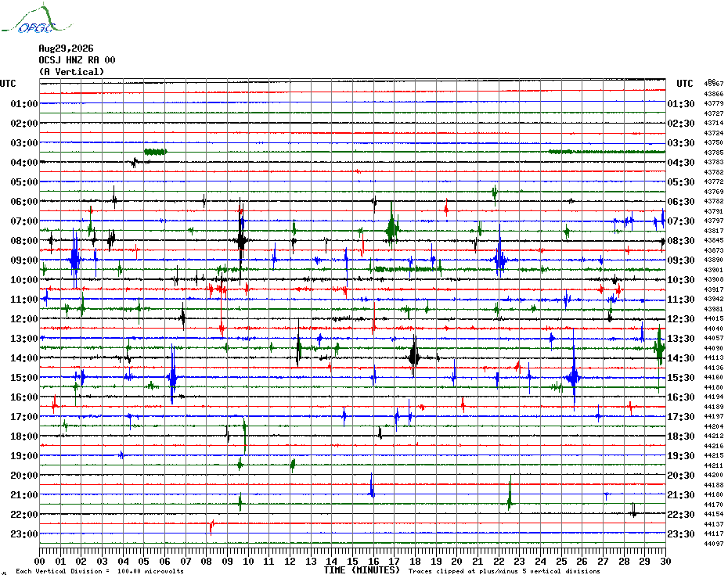Click the 23:00 hour label

coord(24,533)
